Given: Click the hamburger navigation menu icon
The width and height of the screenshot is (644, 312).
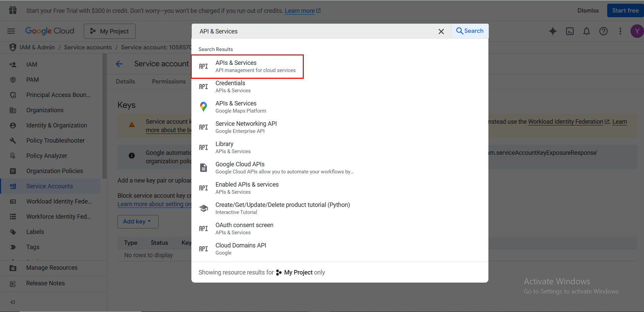Looking at the screenshot, I should [x=11, y=31].
